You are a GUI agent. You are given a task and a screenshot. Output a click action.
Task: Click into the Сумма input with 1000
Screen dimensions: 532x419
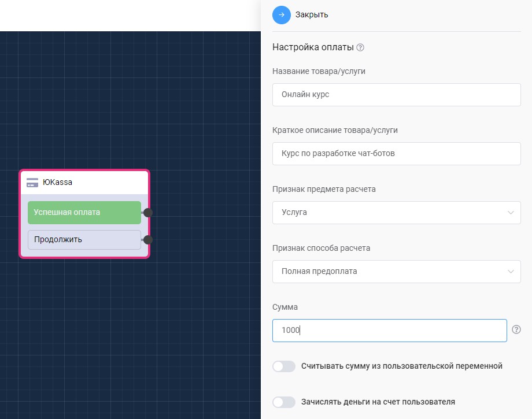389,331
